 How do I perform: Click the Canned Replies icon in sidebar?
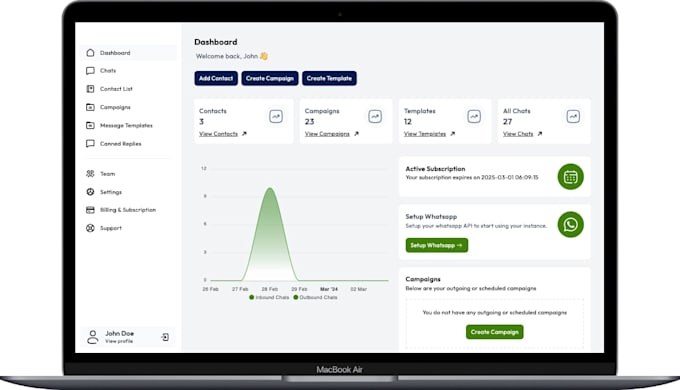pyautogui.click(x=90, y=144)
